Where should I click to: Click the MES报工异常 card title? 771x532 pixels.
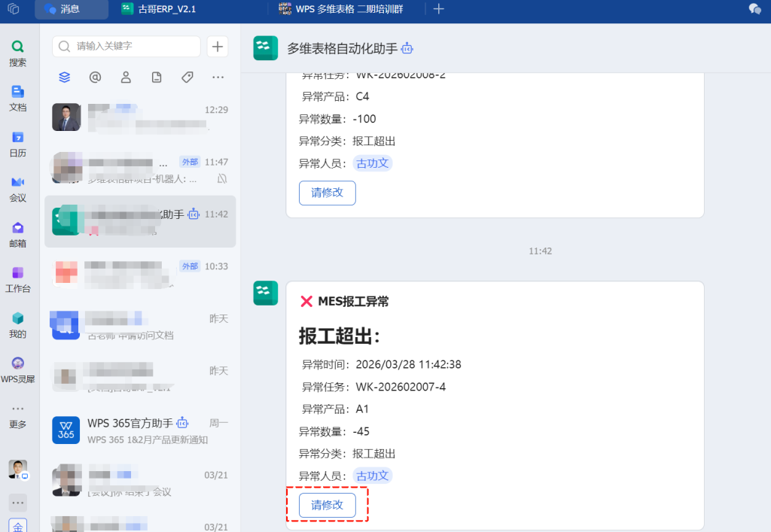click(353, 301)
